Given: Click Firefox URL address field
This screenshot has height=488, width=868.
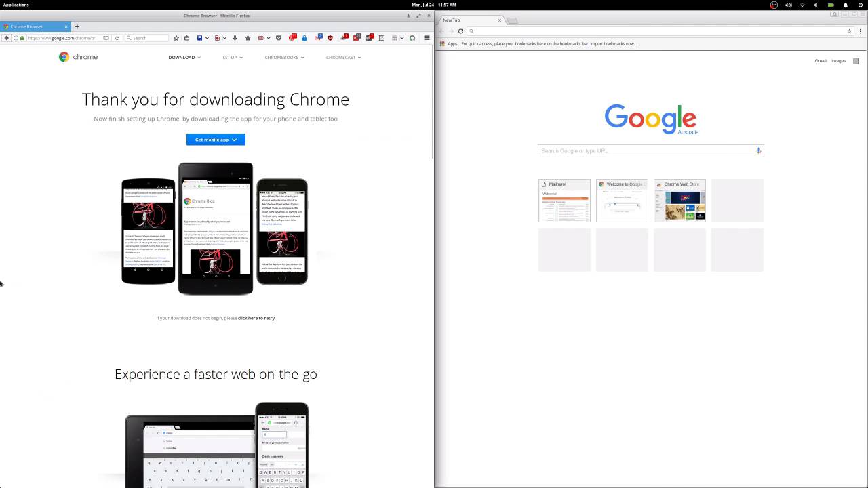Looking at the screenshot, I should [63, 38].
